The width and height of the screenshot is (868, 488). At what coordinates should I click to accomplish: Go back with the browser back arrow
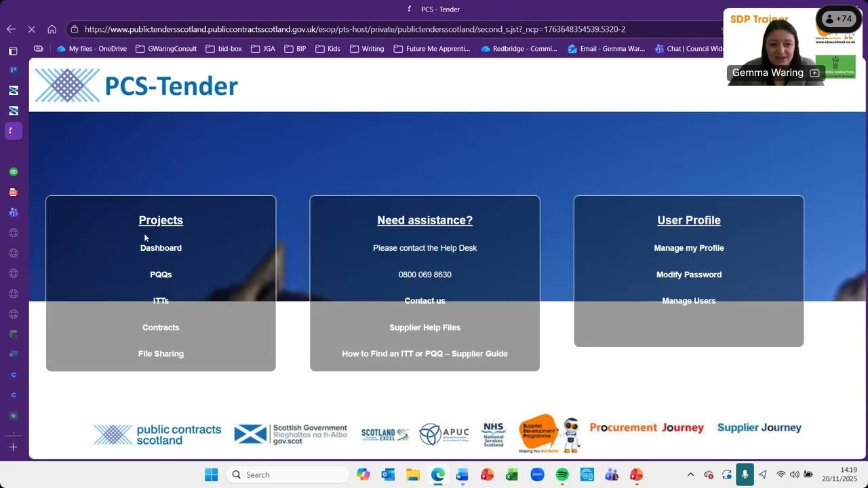(x=11, y=29)
